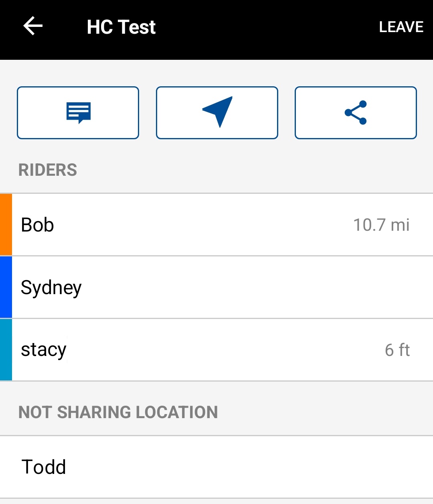The height and width of the screenshot is (504, 433).
Task: Tap the HC Test group title
Action: (121, 27)
